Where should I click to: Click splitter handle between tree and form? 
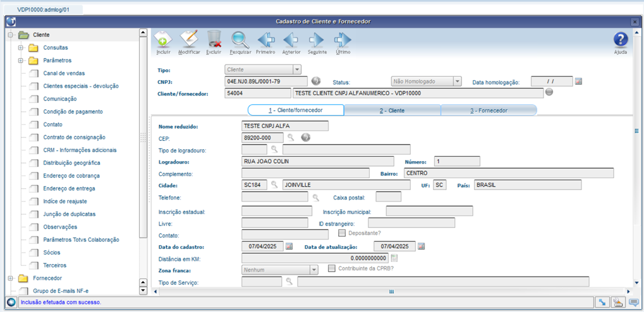pyautogui.click(x=143, y=137)
